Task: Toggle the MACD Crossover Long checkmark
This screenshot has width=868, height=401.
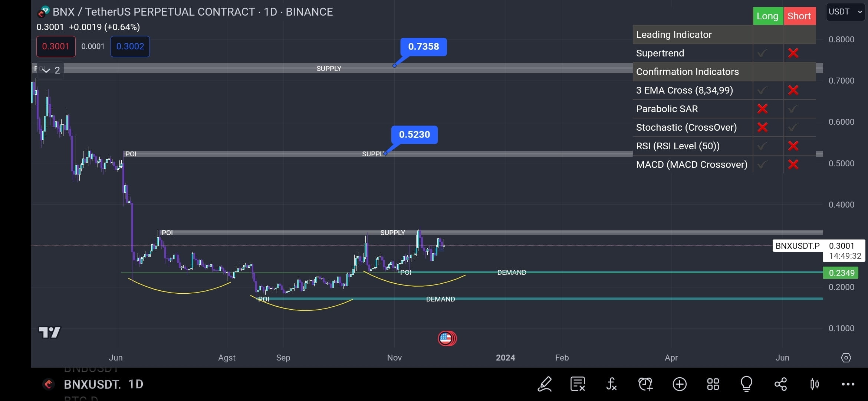Action: [763, 164]
